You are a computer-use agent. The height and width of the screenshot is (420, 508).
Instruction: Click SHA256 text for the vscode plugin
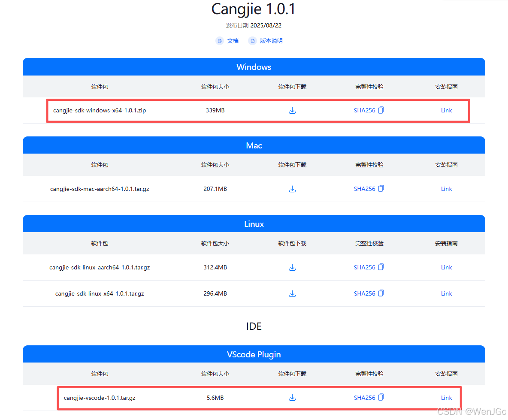pyautogui.click(x=364, y=398)
